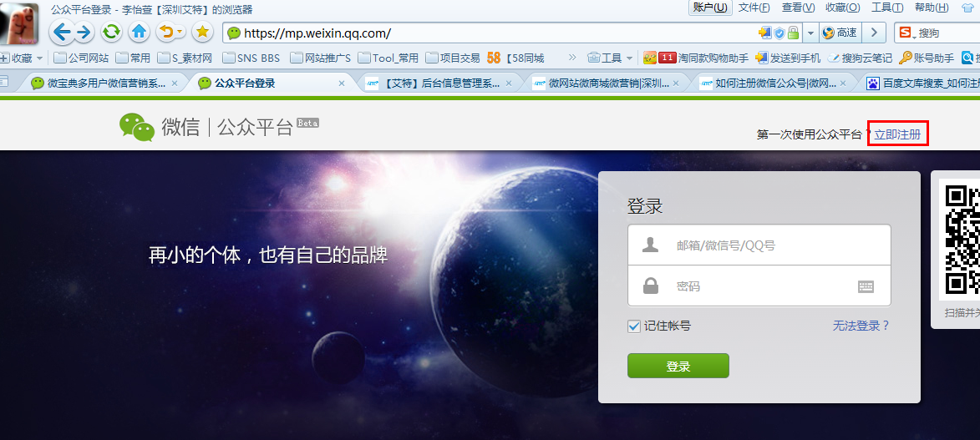
Task: Click the green 登录 button
Action: point(678,366)
